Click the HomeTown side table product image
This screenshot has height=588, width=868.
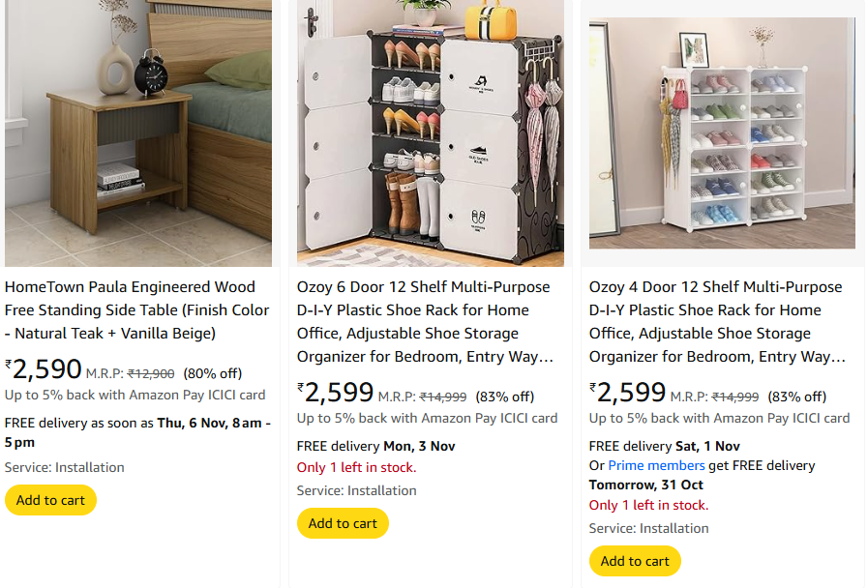(x=138, y=132)
